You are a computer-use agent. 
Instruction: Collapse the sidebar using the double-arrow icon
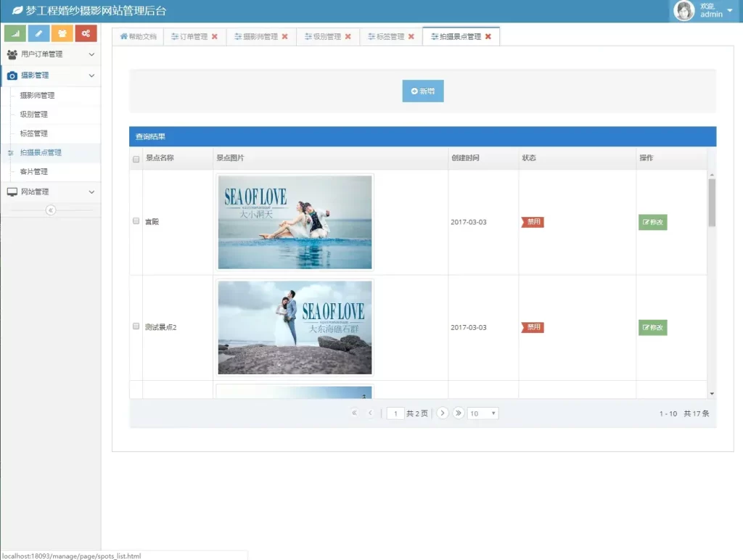pos(51,210)
